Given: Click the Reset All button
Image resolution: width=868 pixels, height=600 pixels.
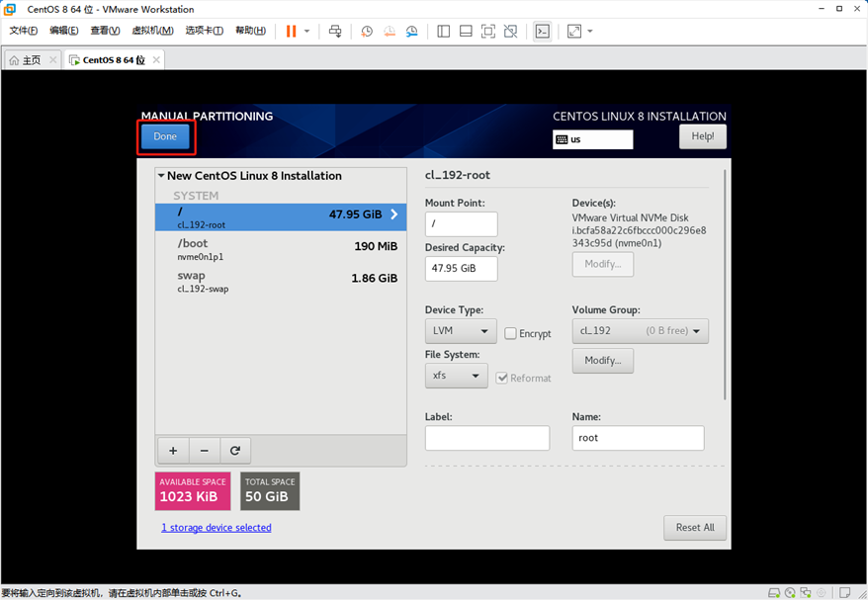Looking at the screenshot, I should click(x=695, y=528).
